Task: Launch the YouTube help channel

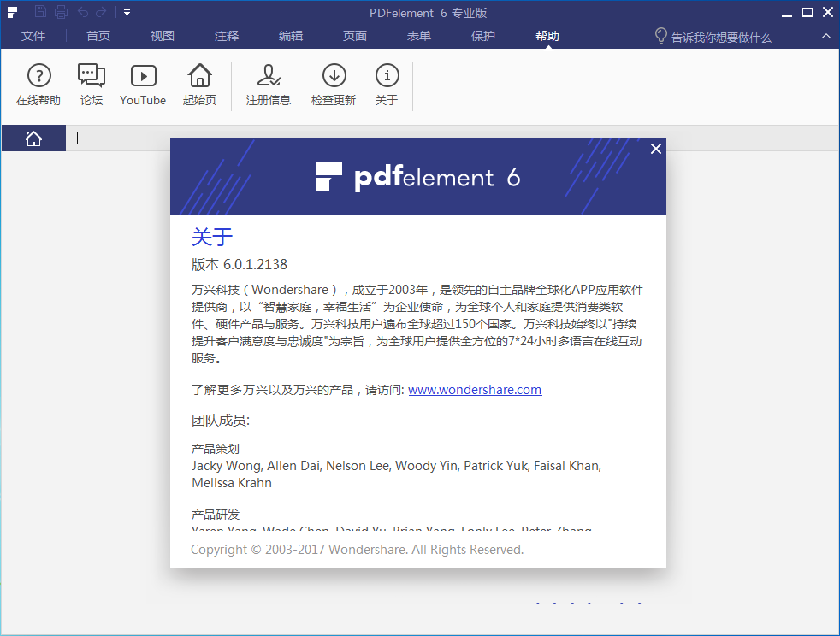Action: click(143, 85)
